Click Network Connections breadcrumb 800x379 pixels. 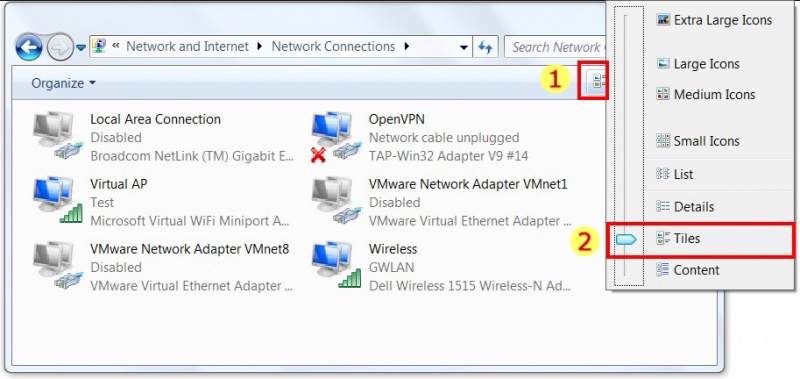tap(333, 46)
